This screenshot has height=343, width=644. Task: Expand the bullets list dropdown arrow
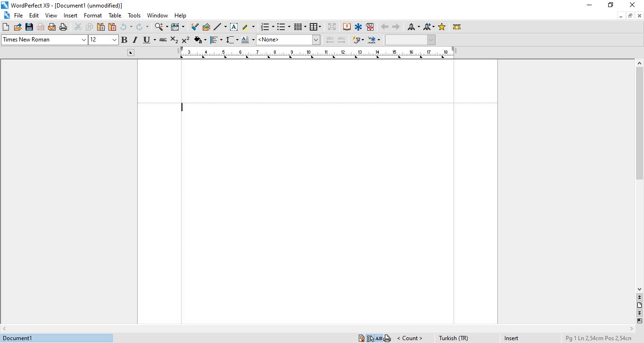click(x=289, y=27)
